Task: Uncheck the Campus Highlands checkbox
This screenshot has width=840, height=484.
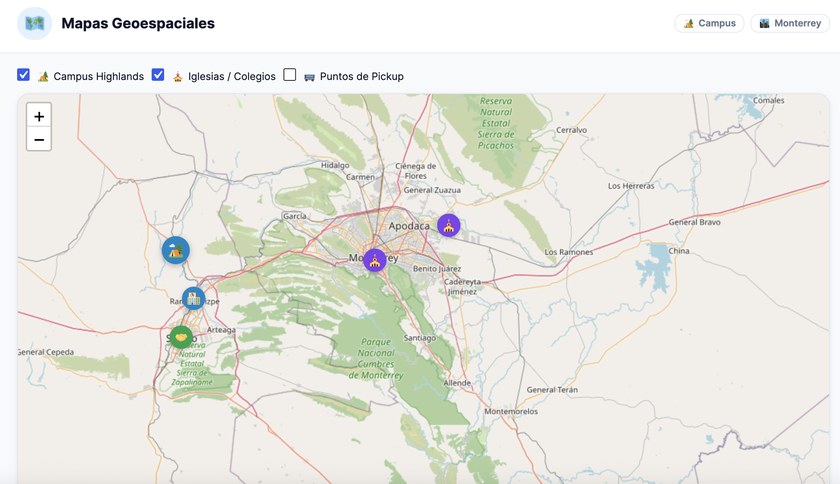Action: [x=23, y=75]
